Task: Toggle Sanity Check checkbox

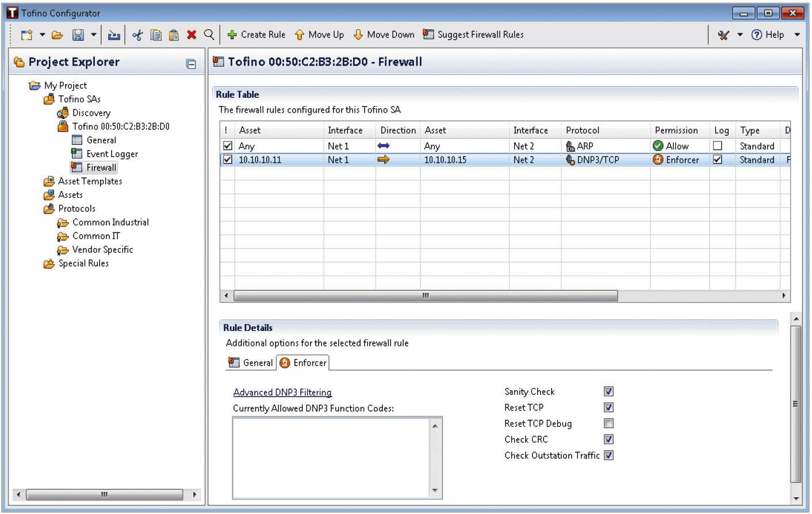Action: [x=608, y=391]
